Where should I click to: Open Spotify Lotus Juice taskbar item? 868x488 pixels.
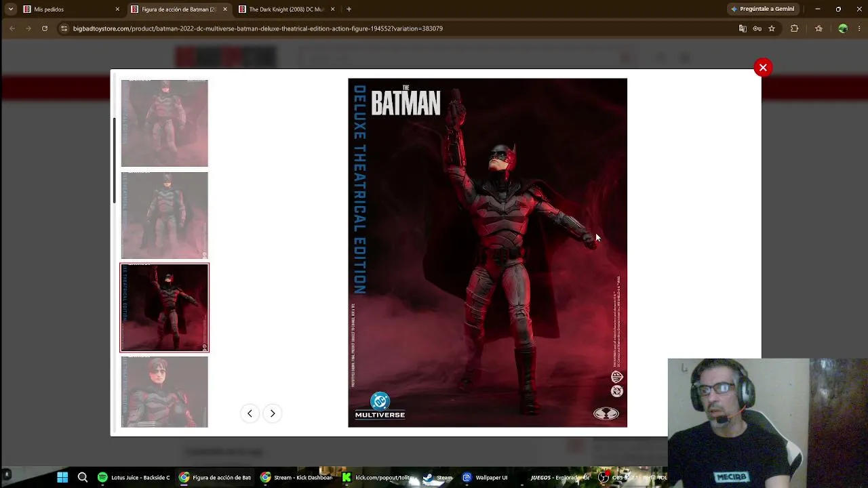[x=134, y=478]
